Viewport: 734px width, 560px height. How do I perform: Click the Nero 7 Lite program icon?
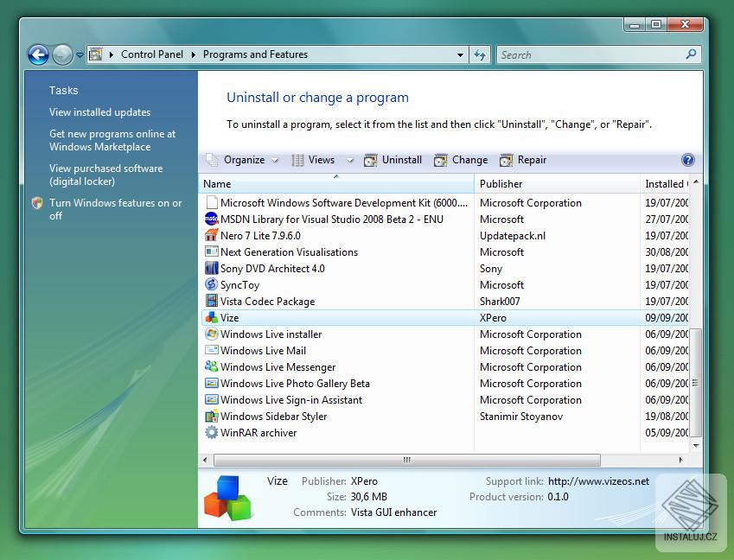pyautogui.click(x=211, y=236)
